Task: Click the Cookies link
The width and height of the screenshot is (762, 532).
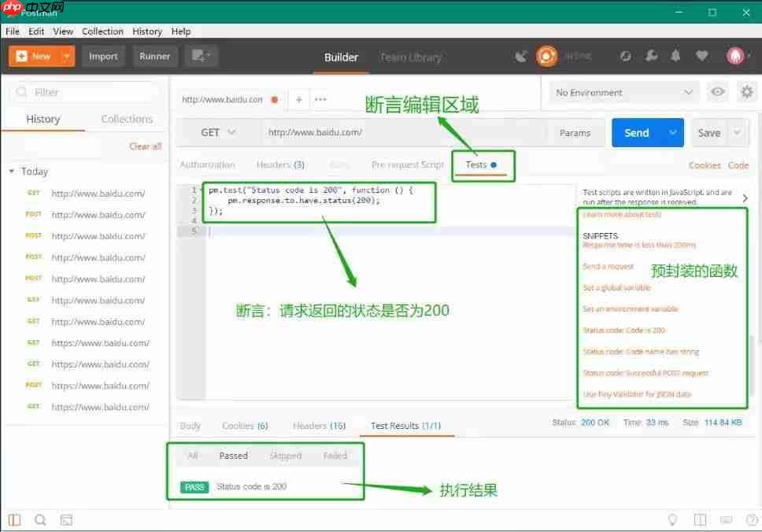Action: click(705, 165)
